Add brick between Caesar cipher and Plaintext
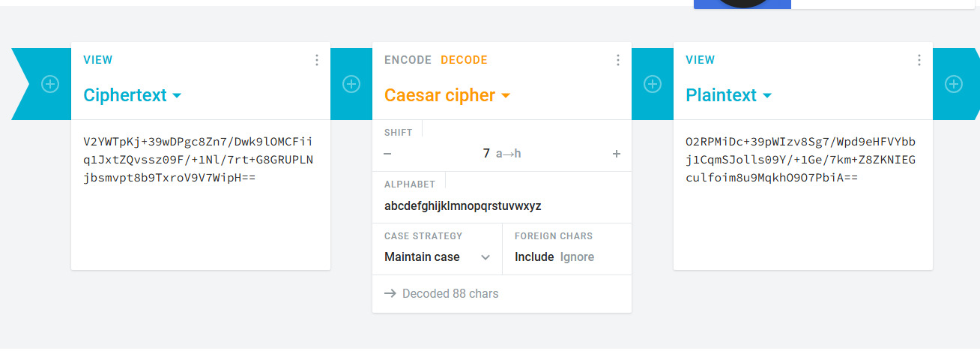This screenshot has height=357, width=980. coord(653,84)
